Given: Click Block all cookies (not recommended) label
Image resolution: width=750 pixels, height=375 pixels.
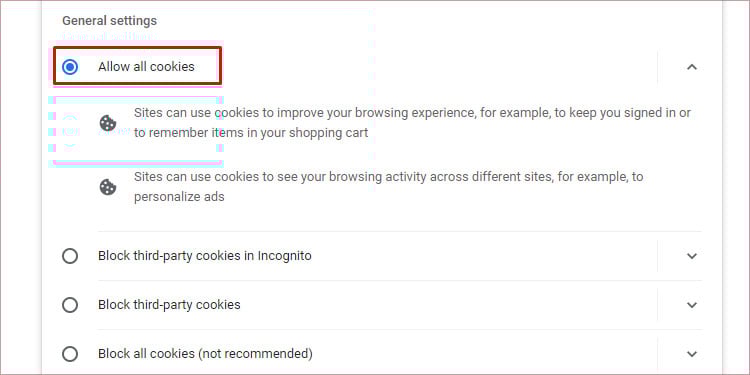Looking at the screenshot, I should 205,354.
